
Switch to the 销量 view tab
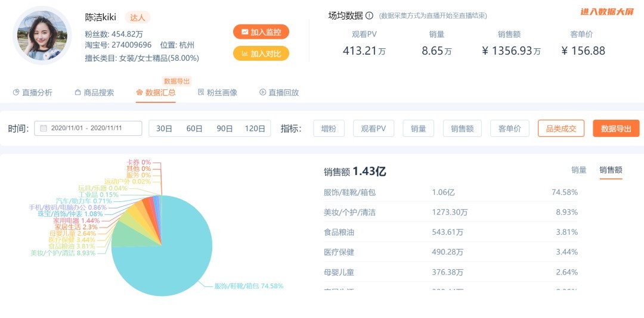coord(578,170)
